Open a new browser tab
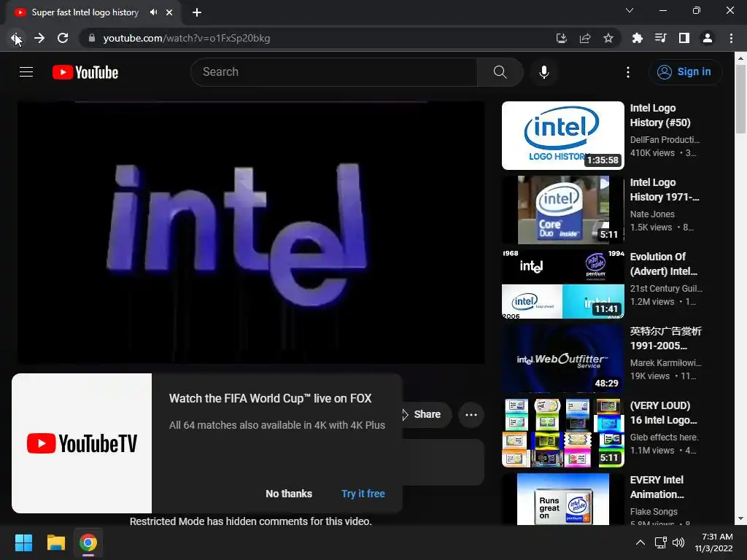This screenshot has height=560, width=747. [x=197, y=12]
